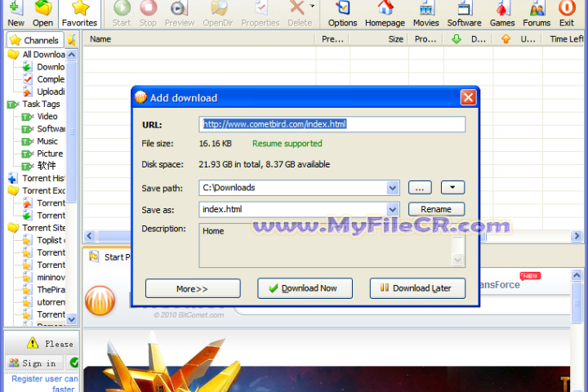The image size is (588, 392).
Task: Click the sidebar scroll up arrow
Action: (x=72, y=55)
